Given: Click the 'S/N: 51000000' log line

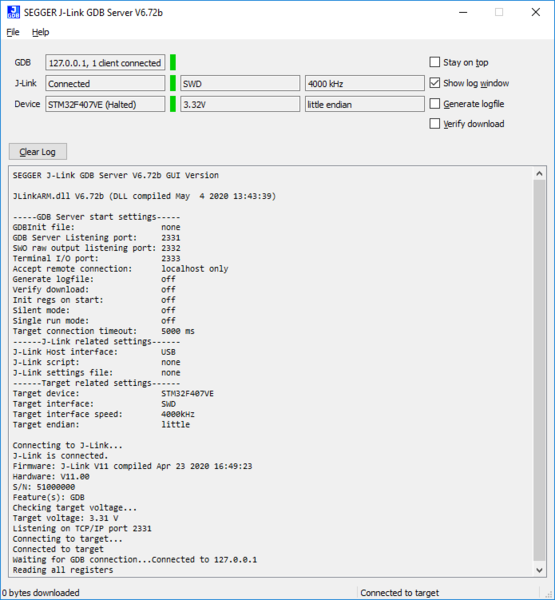Looking at the screenshot, I should tap(44, 487).
